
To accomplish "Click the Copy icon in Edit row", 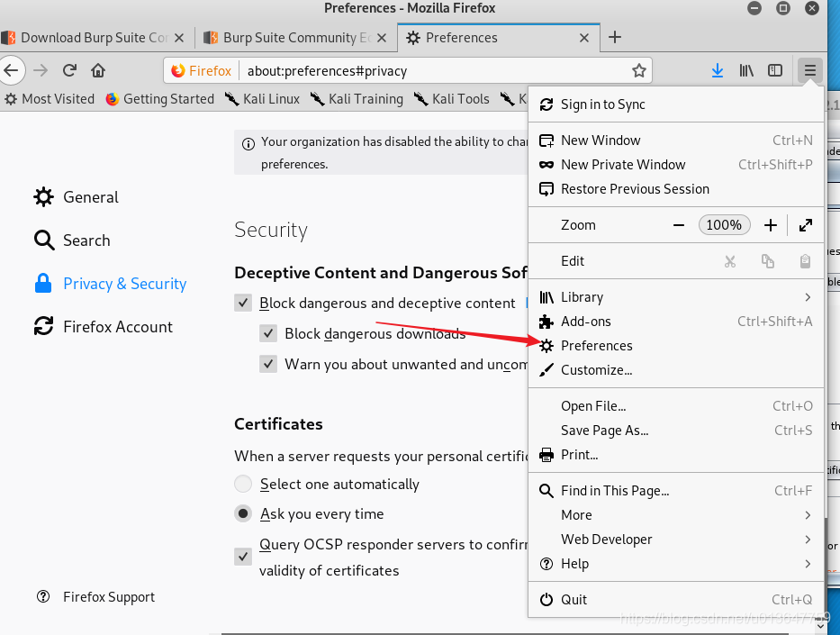I will 768,261.
